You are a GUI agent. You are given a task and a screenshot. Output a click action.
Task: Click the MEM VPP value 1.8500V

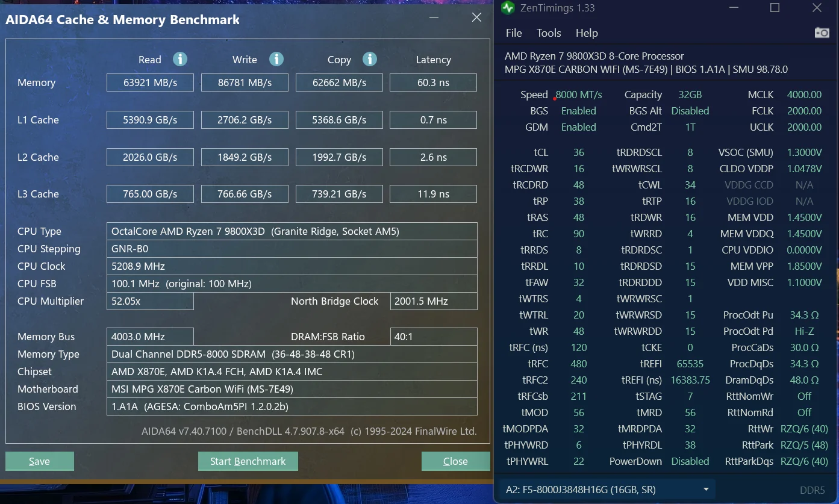tap(804, 266)
